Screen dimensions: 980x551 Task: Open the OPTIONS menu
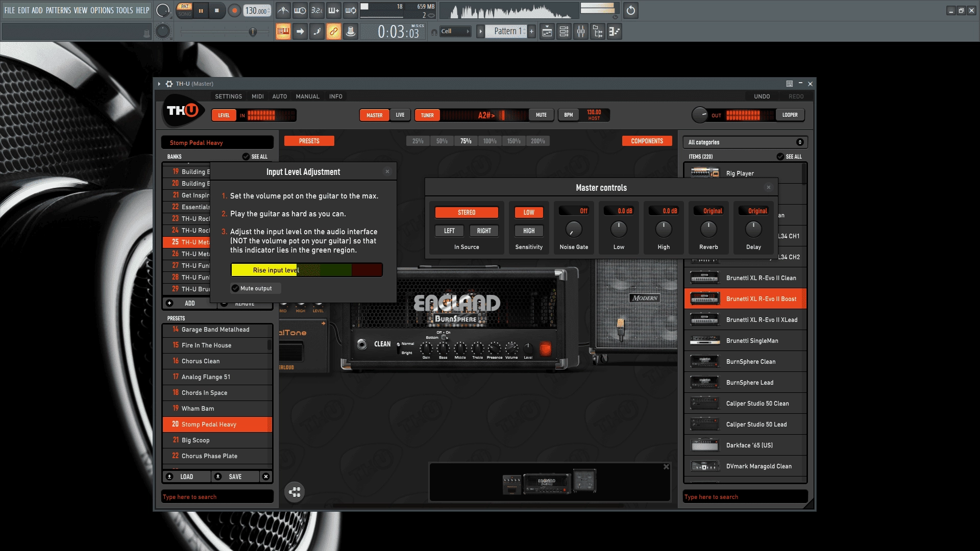click(102, 10)
